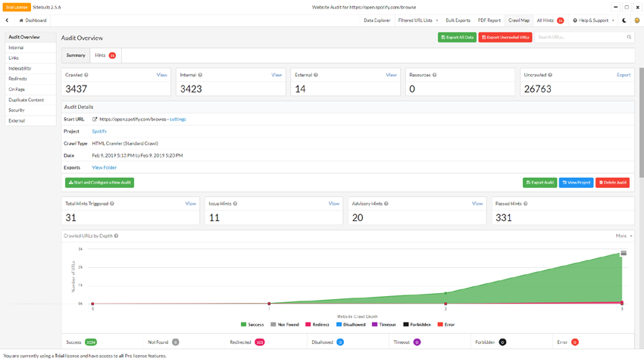Click Start and Configure a New Audit
Screen dimensions: 644x362
point(99,183)
